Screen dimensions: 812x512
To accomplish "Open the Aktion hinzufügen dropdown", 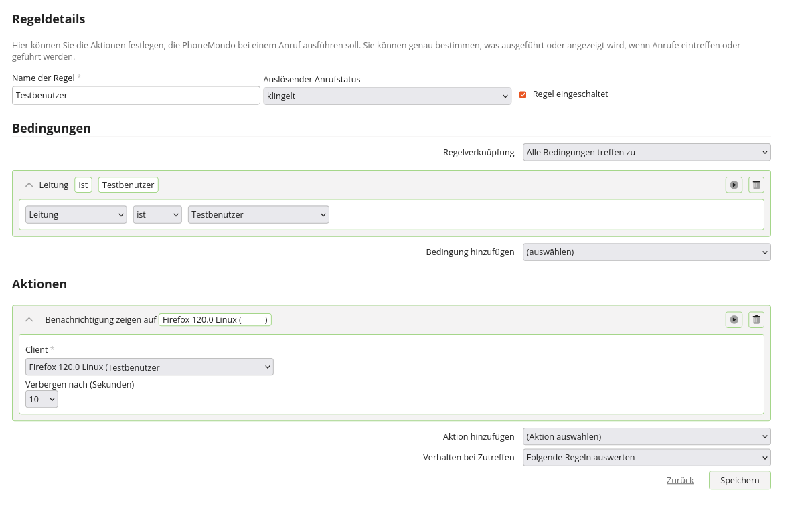I will (x=646, y=437).
